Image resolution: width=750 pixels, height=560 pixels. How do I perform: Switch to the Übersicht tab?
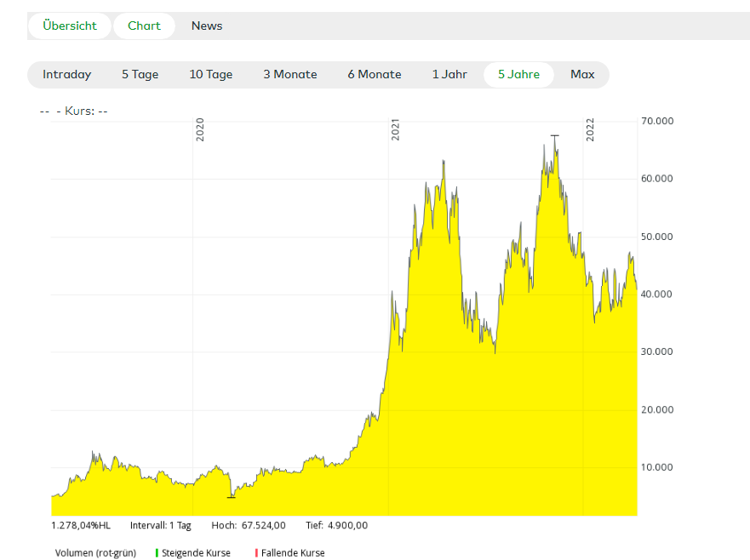(70, 26)
